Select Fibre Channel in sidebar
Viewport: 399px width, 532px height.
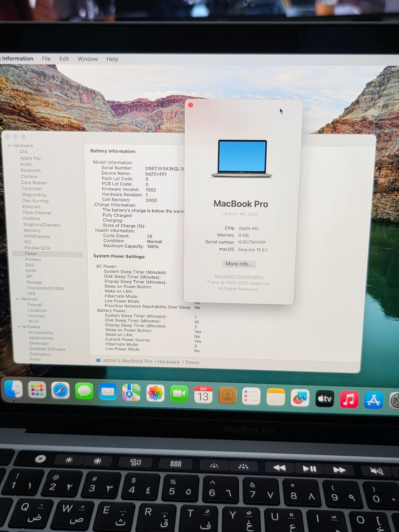point(37,213)
